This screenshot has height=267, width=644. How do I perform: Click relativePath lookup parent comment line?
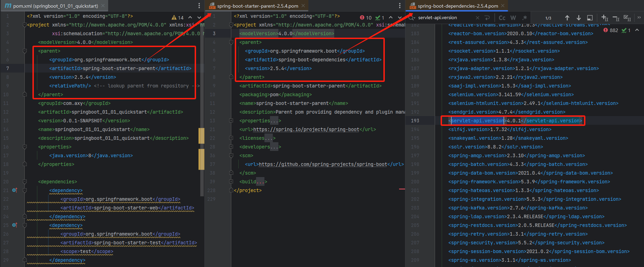point(125,86)
